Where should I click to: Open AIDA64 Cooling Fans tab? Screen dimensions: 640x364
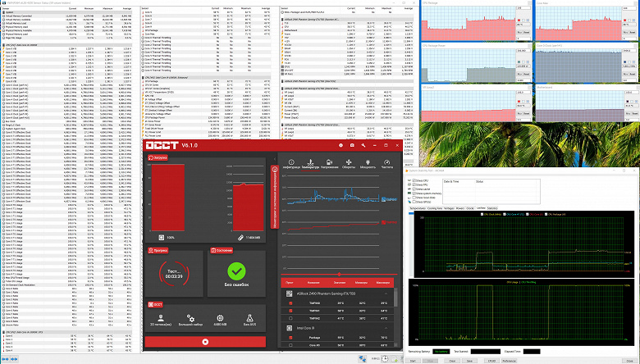[434, 208]
